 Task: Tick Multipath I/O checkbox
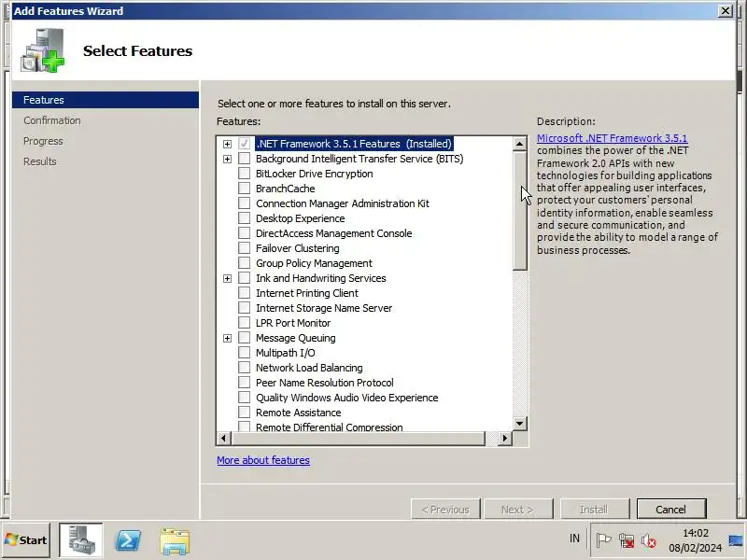[x=244, y=353]
